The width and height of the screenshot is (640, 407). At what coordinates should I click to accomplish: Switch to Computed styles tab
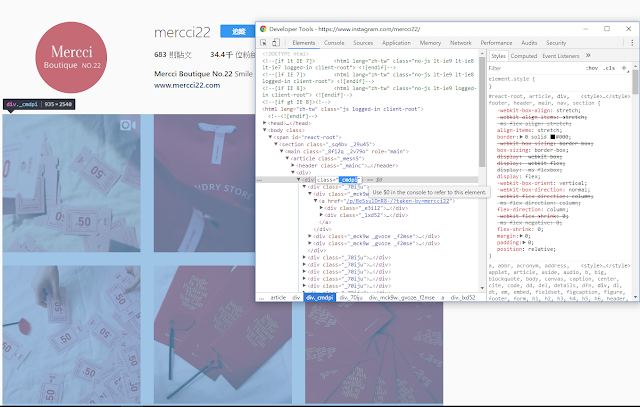pyautogui.click(x=524, y=56)
